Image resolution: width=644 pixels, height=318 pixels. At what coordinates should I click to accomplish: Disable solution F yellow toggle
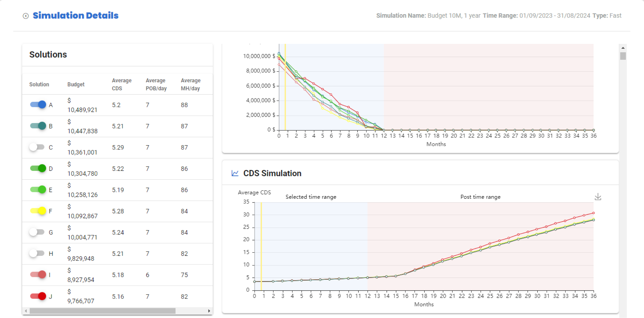38,211
